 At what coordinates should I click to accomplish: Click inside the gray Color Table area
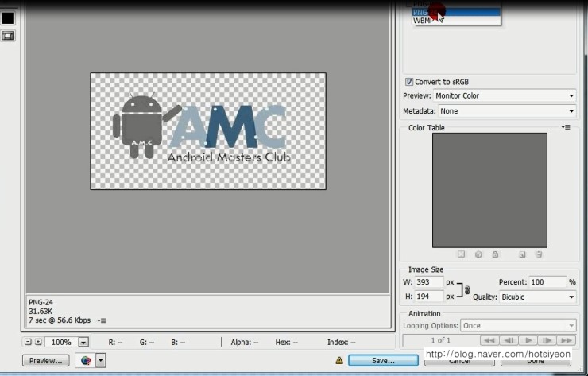point(489,190)
